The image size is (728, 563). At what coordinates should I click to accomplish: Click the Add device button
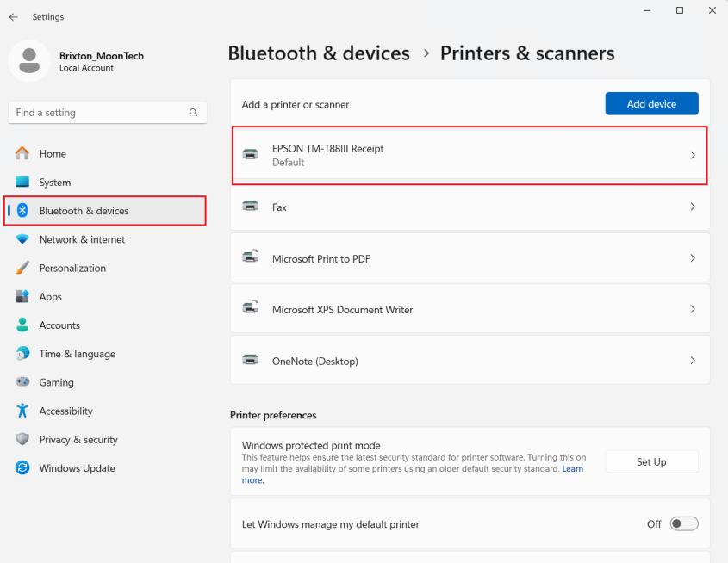(x=651, y=104)
